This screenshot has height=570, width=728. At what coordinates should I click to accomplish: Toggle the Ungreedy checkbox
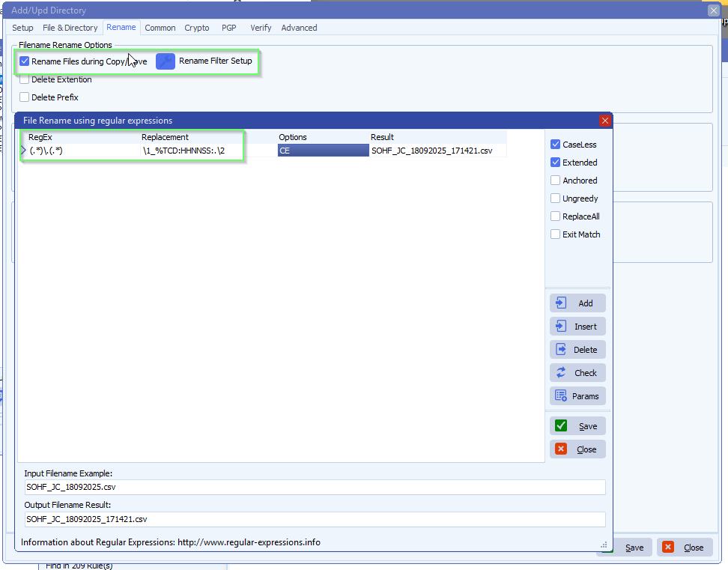coord(556,198)
